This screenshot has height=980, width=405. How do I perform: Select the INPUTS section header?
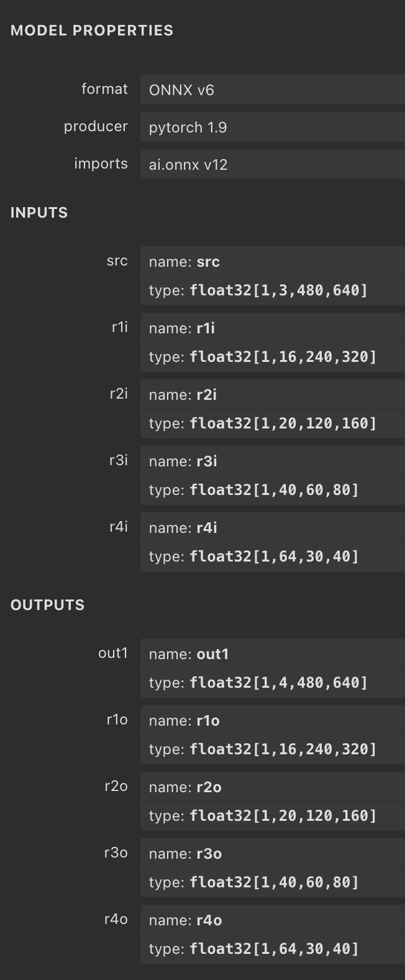point(39,213)
